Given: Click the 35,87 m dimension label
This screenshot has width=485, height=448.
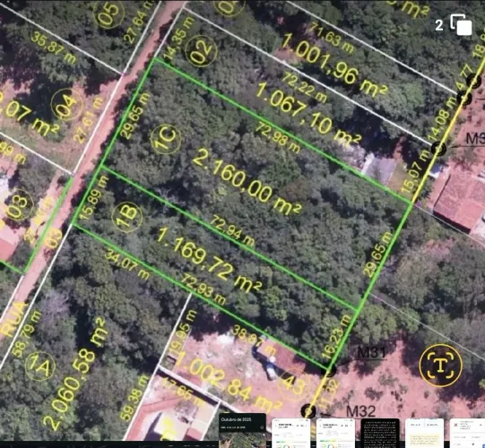Looking at the screenshot, I should (53, 47).
